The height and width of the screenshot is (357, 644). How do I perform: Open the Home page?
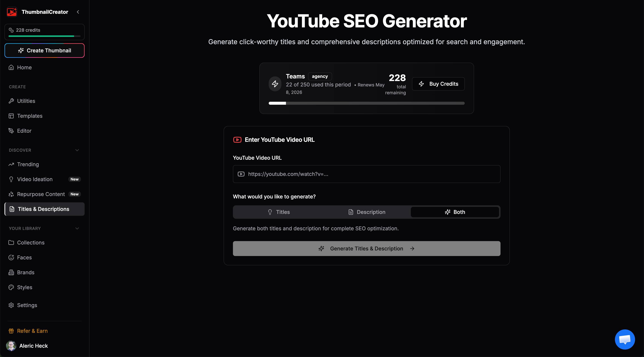point(45,67)
